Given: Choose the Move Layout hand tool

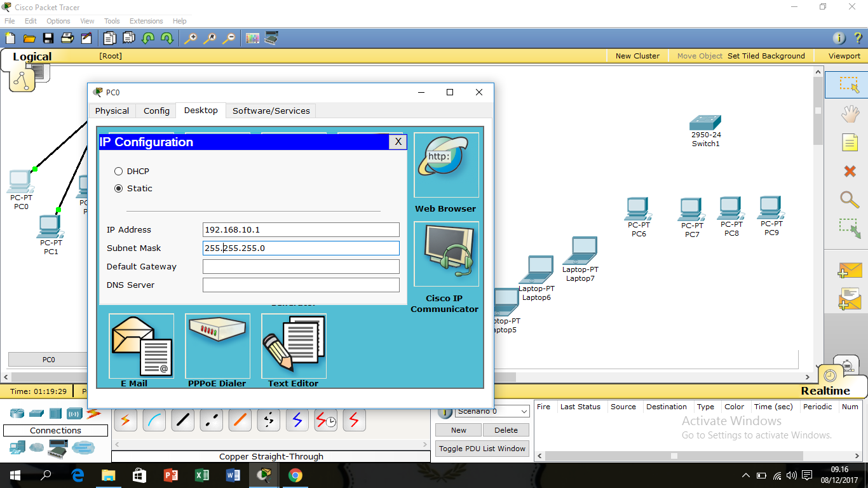Looking at the screenshot, I should coord(850,114).
